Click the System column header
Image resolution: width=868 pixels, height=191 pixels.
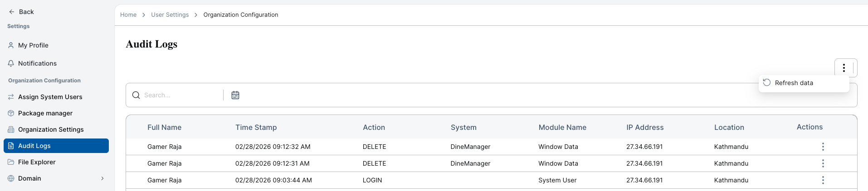[x=463, y=128]
